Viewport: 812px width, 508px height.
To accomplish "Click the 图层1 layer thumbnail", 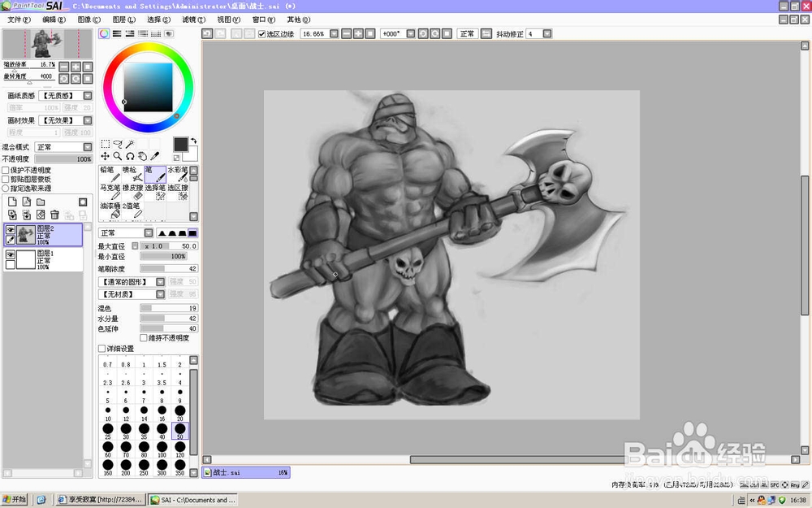I will tap(26, 260).
